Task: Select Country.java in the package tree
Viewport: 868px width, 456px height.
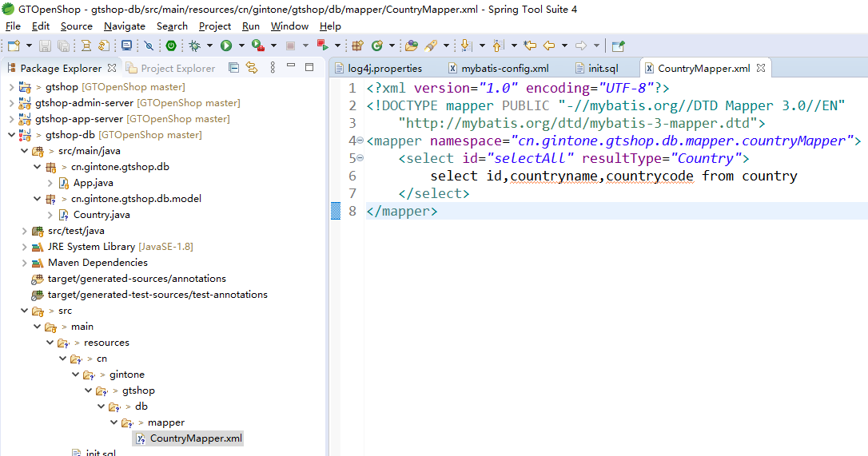Action: coord(102,215)
